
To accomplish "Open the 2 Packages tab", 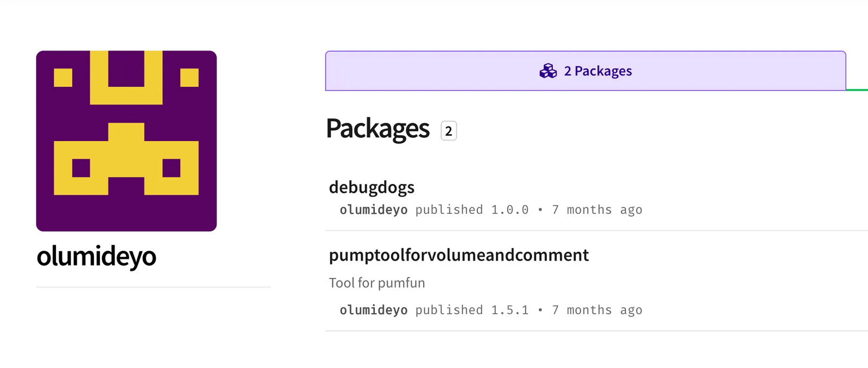I will pyautogui.click(x=597, y=71).
